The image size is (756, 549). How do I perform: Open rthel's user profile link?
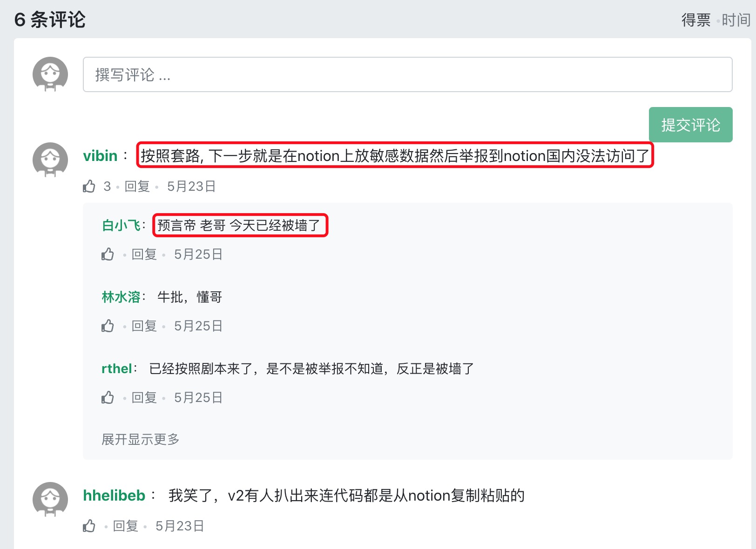tap(116, 369)
